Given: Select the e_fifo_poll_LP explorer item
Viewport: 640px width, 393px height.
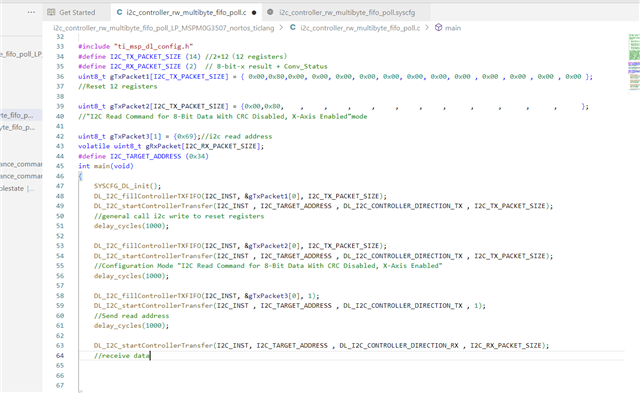Looking at the screenshot, I should (21, 54).
